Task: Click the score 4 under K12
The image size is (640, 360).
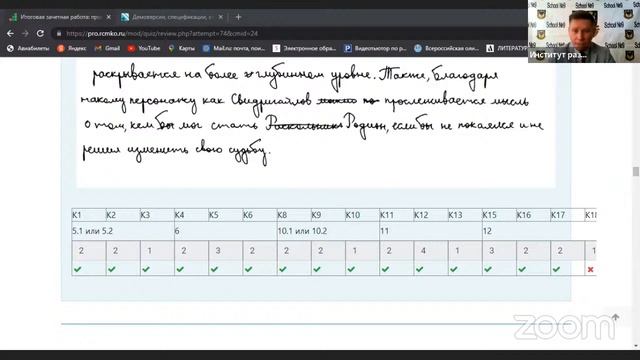Action: (x=423, y=251)
